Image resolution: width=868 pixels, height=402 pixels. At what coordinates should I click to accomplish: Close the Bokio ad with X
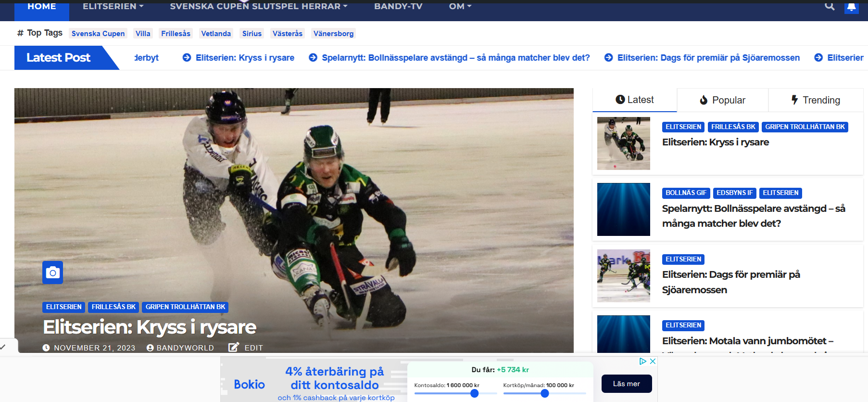[653, 361]
